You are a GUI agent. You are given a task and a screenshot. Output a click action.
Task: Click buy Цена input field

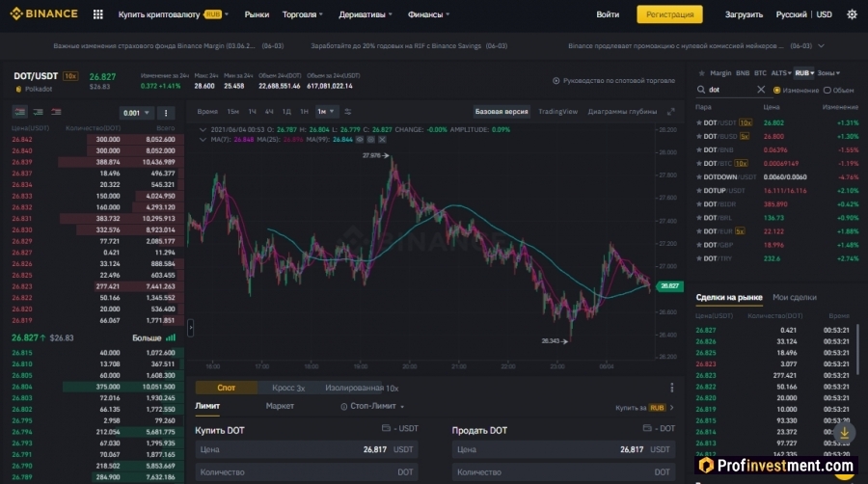pos(307,449)
